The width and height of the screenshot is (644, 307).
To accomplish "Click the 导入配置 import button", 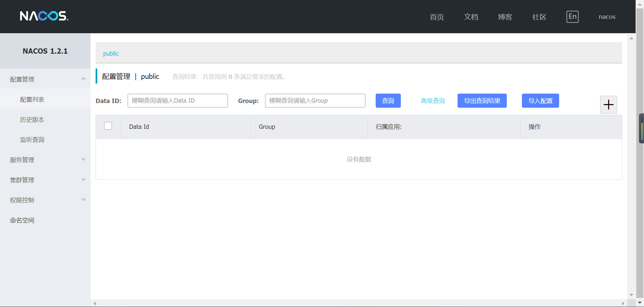I will pyautogui.click(x=540, y=100).
